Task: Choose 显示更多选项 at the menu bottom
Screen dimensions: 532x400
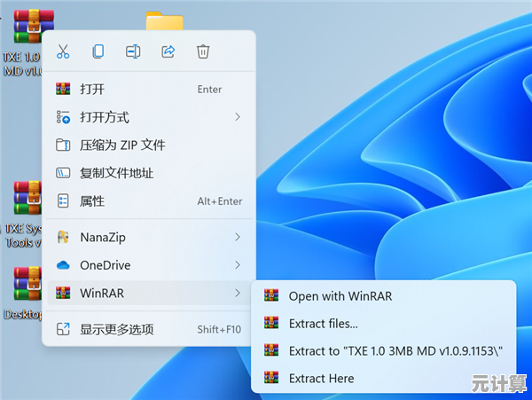Action: coord(116,329)
